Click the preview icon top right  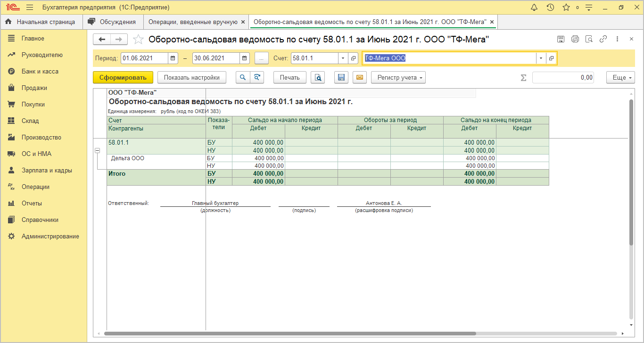point(589,40)
